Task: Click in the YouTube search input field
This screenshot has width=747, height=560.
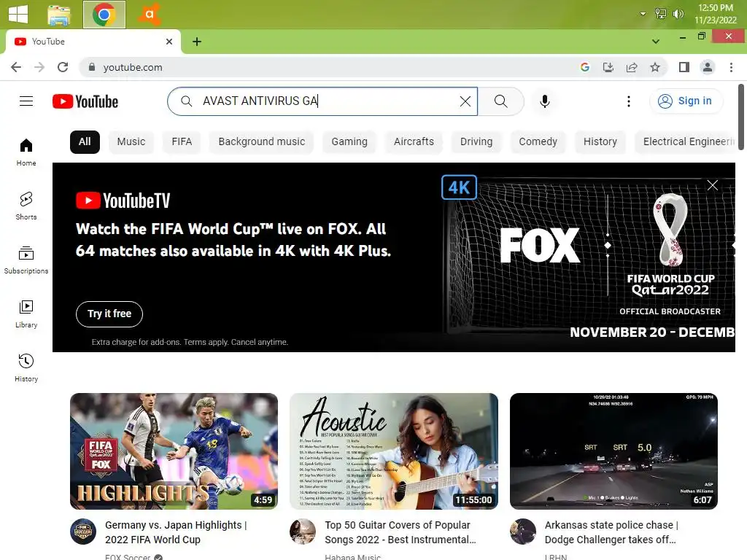Action: pos(322,101)
